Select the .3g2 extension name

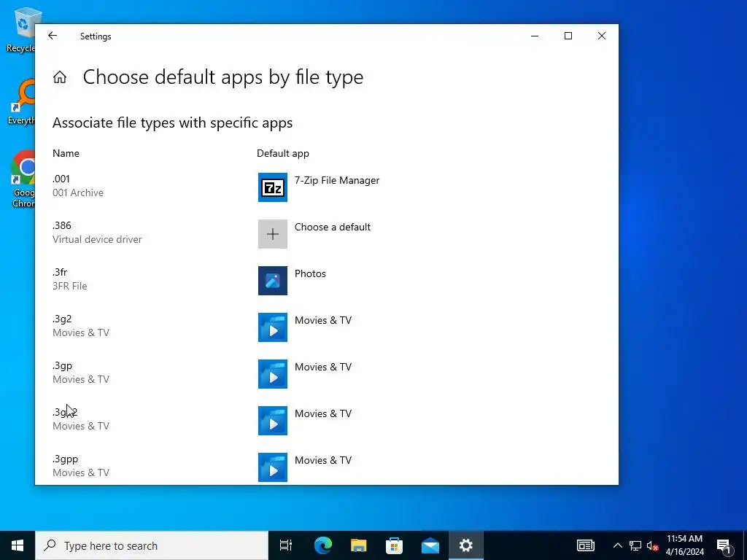[x=62, y=319]
